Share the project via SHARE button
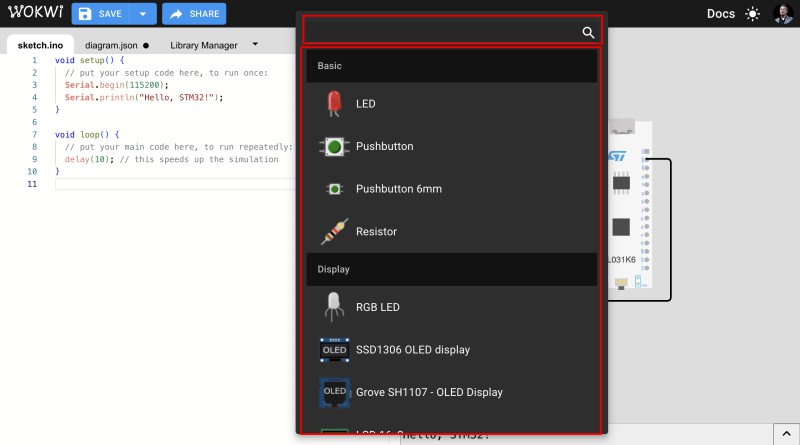The image size is (800, 445). [194, 14]
